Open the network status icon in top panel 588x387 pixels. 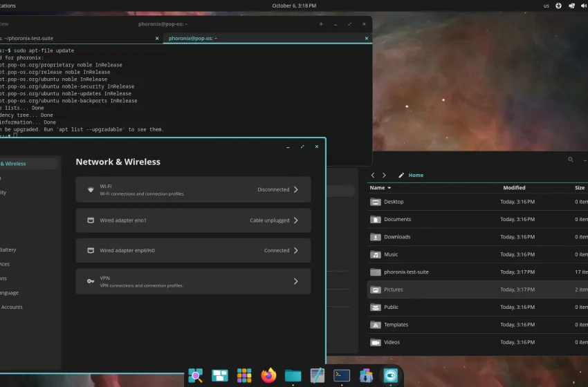(x=571, y=6)
